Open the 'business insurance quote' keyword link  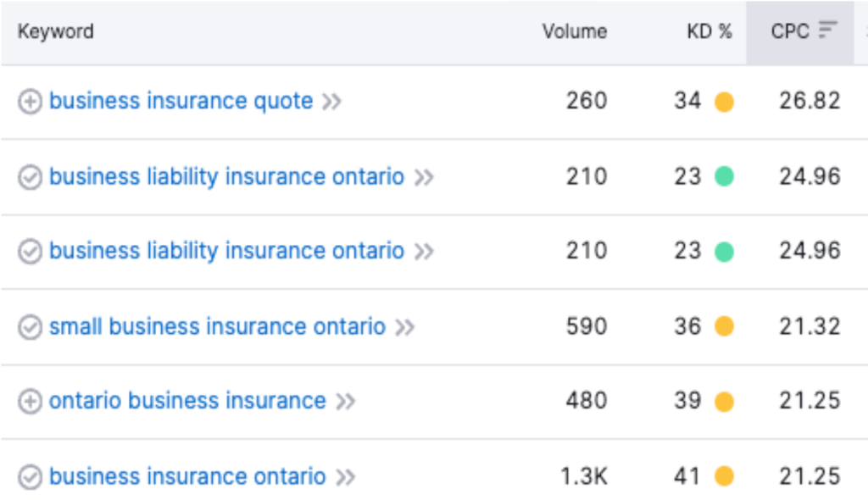click(181, 101)
